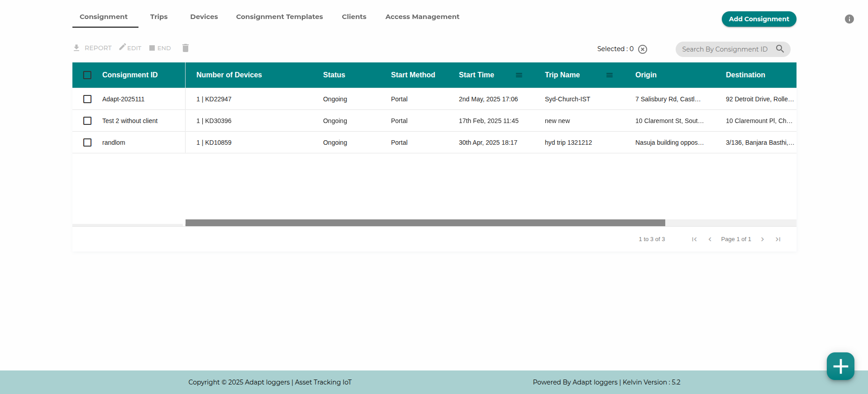Click consignment ID Adapt-2025111
The height and width of the screenshot is (394, 868).
coord(123,99)
